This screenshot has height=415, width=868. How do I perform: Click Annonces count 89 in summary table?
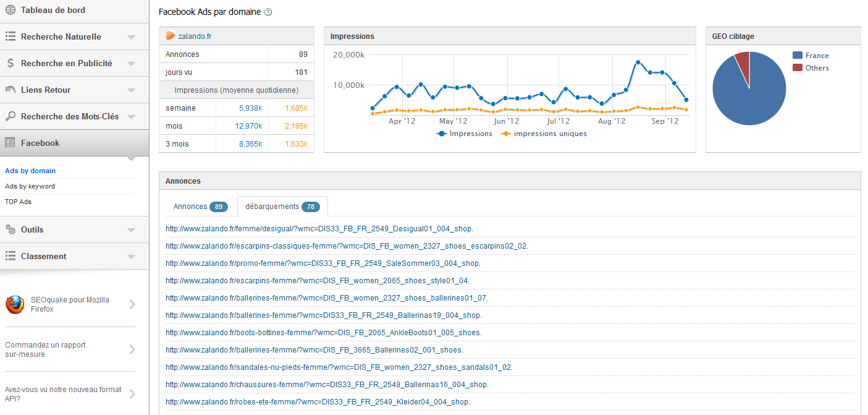coord(303,54)
